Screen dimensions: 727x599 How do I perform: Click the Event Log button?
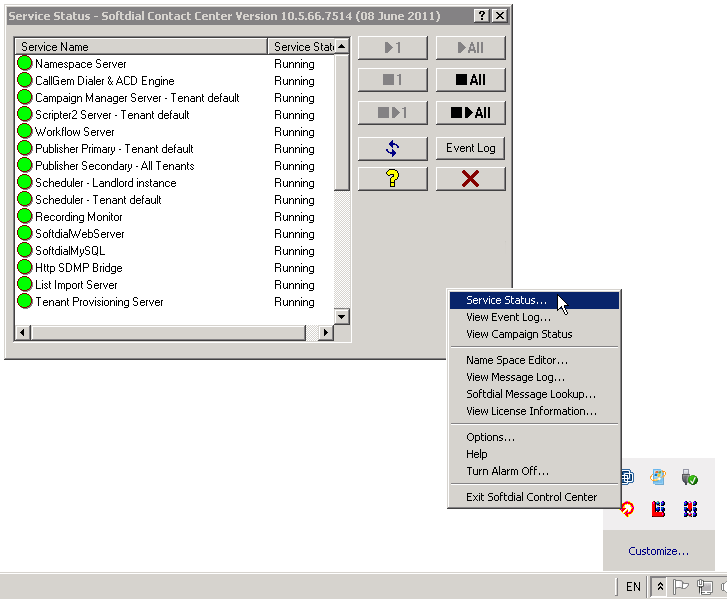point(470,148)
